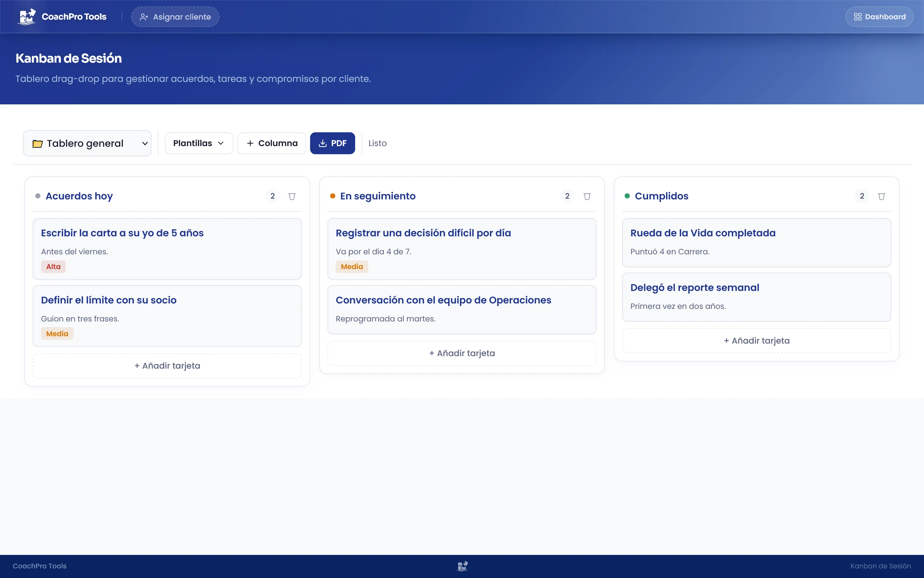
Task: Click the Kanban de Sesión page heading
Action: 69,58
